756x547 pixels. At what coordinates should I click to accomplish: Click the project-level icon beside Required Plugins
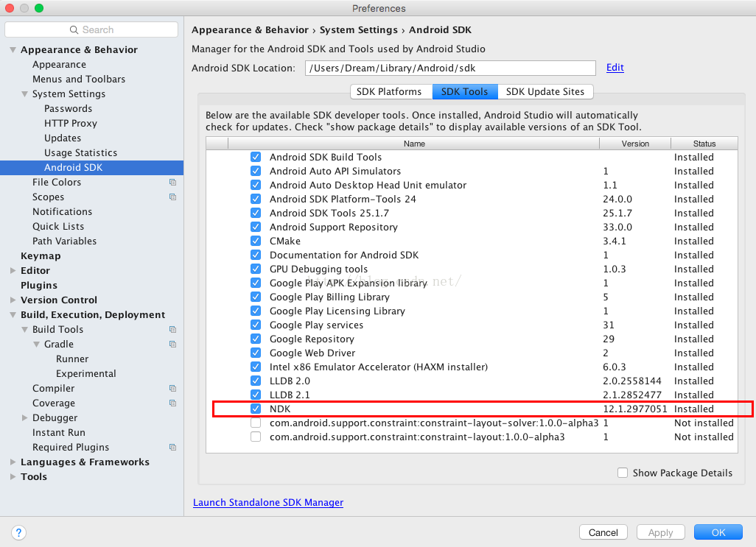(x=172, y=448)
